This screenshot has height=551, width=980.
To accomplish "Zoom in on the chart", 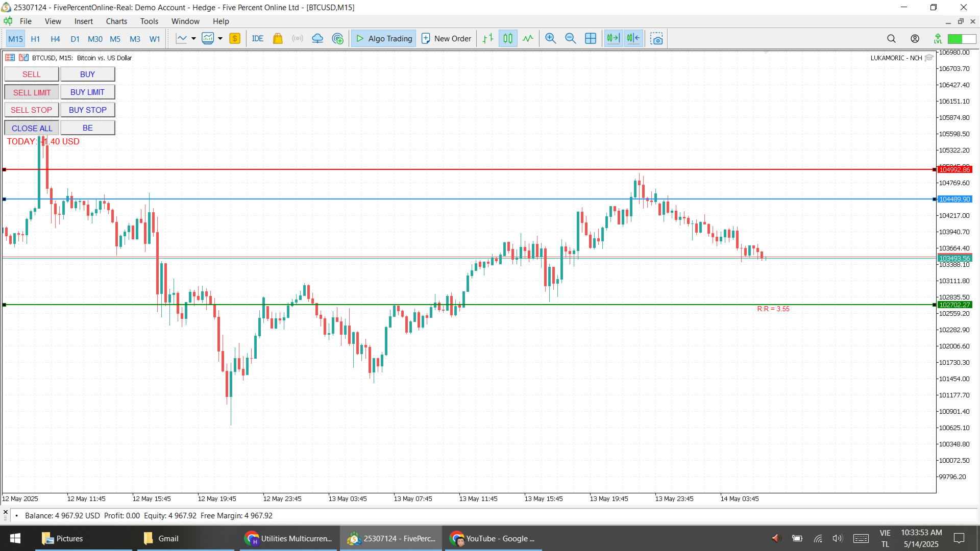I will (551, 38).
